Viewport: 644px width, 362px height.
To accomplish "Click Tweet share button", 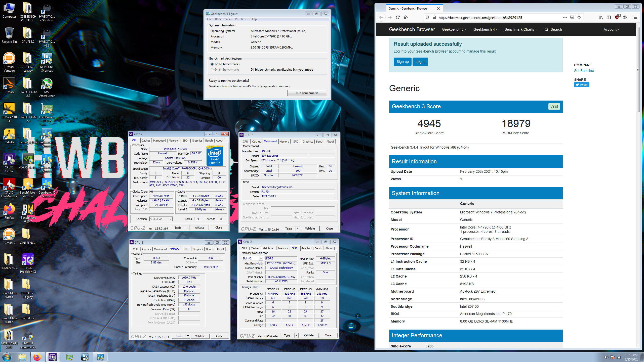I will 582,85.
